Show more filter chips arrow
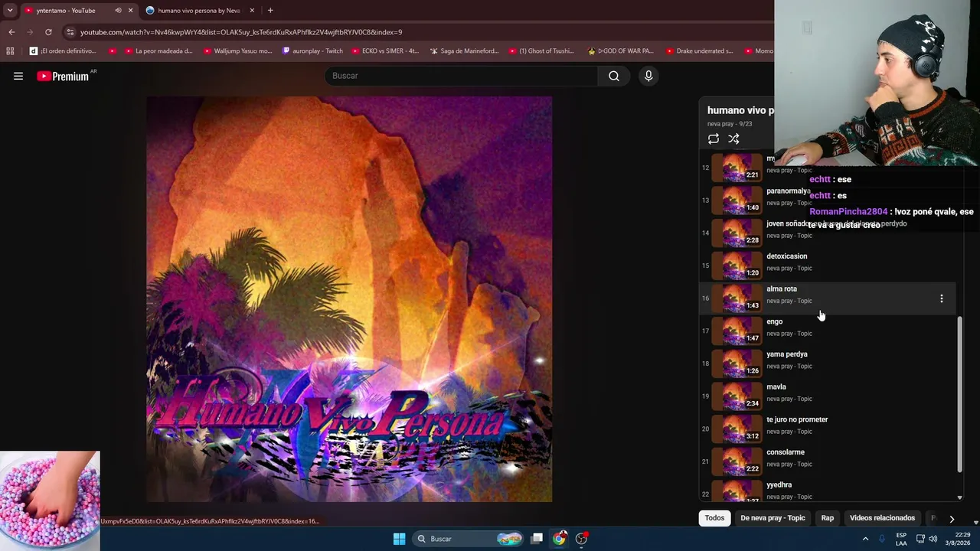Image resolution: width=980 pixels, height=551 pixels. click(x=952, y=519)
